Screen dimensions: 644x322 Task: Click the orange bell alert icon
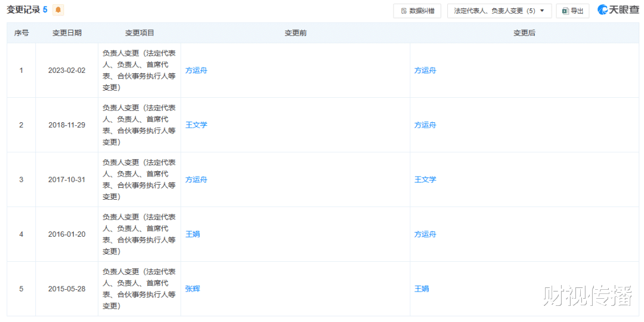58,10
